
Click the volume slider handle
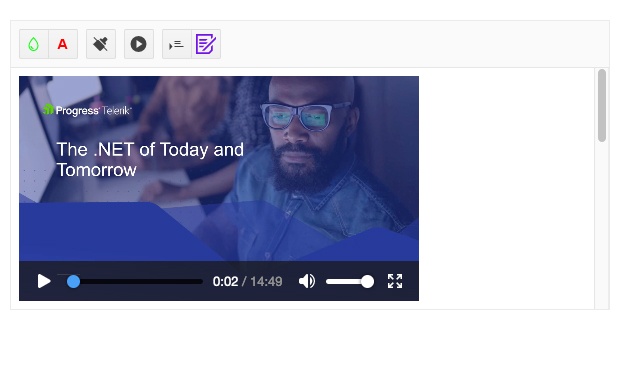pos(367,281)
